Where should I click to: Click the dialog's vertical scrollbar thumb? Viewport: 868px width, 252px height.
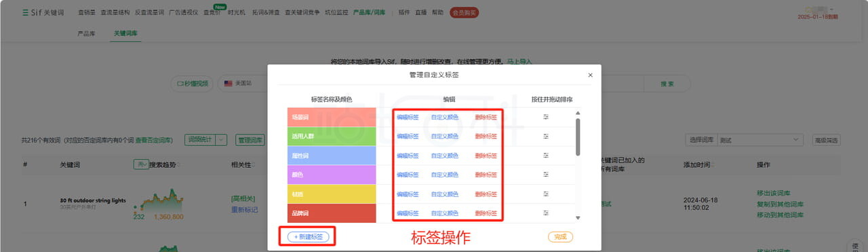point(578,137)
